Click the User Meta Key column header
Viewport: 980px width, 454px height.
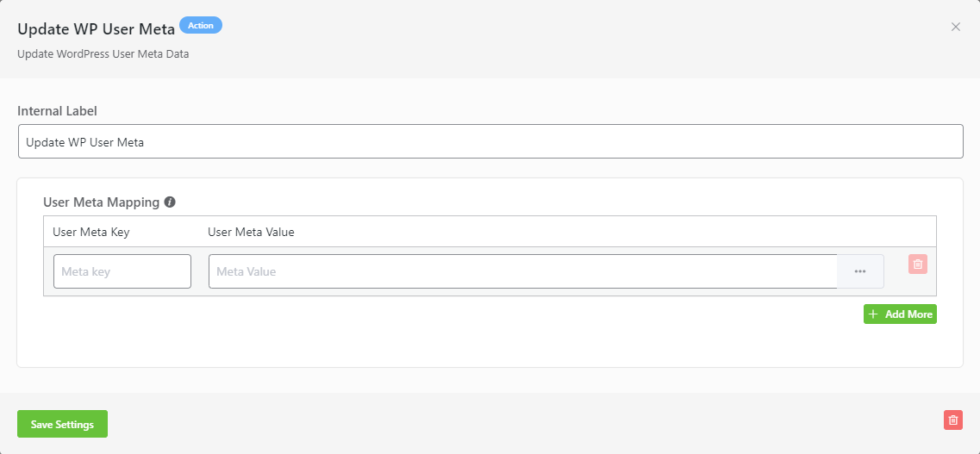point(91,232)
